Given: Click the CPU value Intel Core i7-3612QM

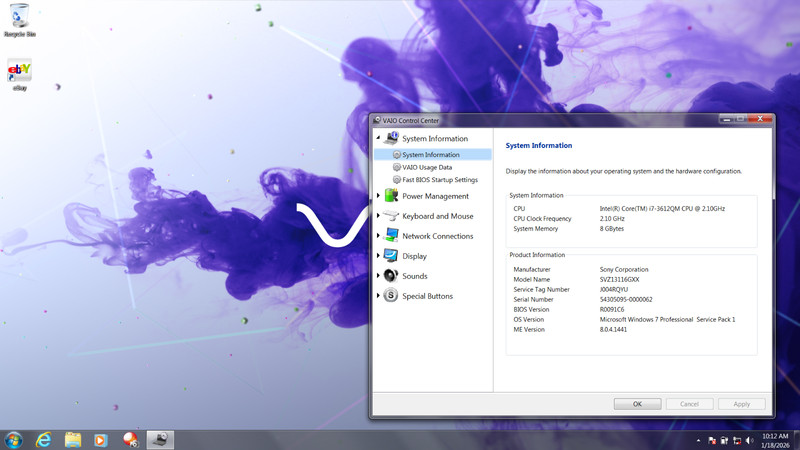Looking at the screenshot, I should point(662,209).
